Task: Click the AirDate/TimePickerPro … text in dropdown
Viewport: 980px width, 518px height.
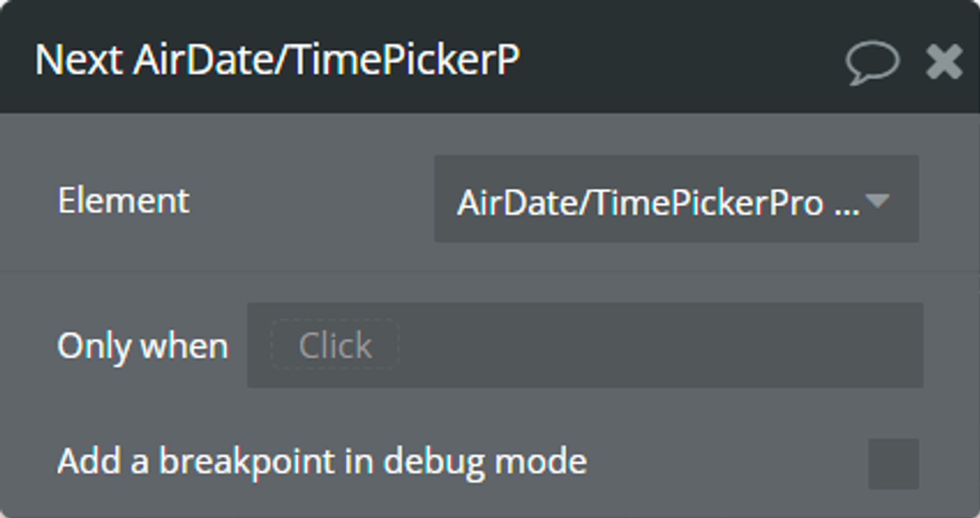Action: [x=658, y=202]
